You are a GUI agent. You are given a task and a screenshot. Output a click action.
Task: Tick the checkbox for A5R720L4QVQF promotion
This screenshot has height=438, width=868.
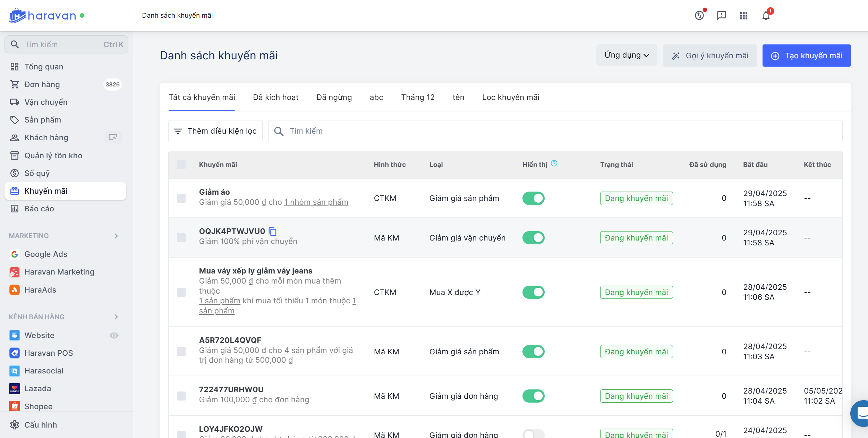pyautogui.click(x=181, y=352)
